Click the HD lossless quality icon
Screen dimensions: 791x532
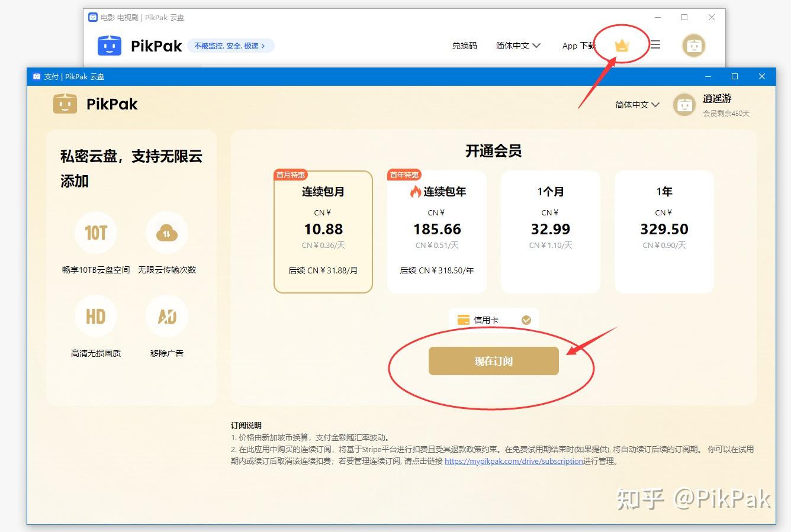coord(95,316)
